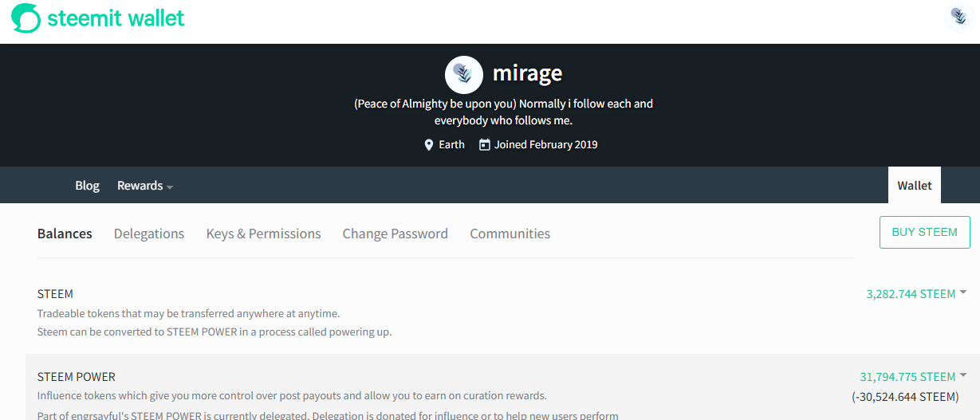Image resolution: width=980 pixels, height=420 pixels.
Task: Open the Delegations section
Action: [x=149, y=234]
